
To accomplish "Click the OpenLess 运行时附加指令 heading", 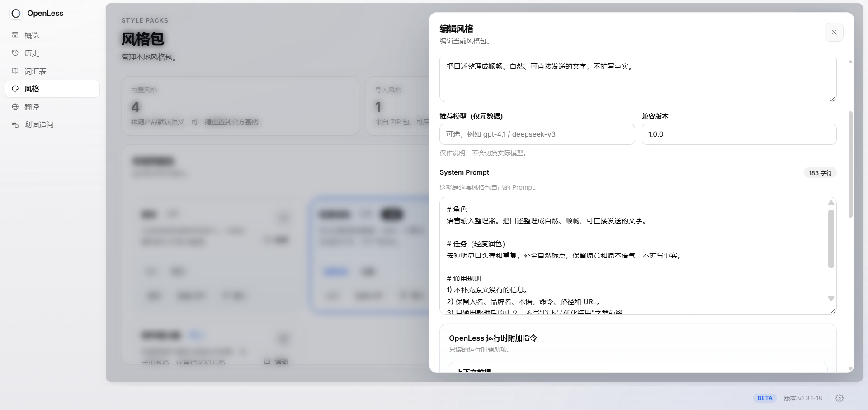I will [493, 338].
